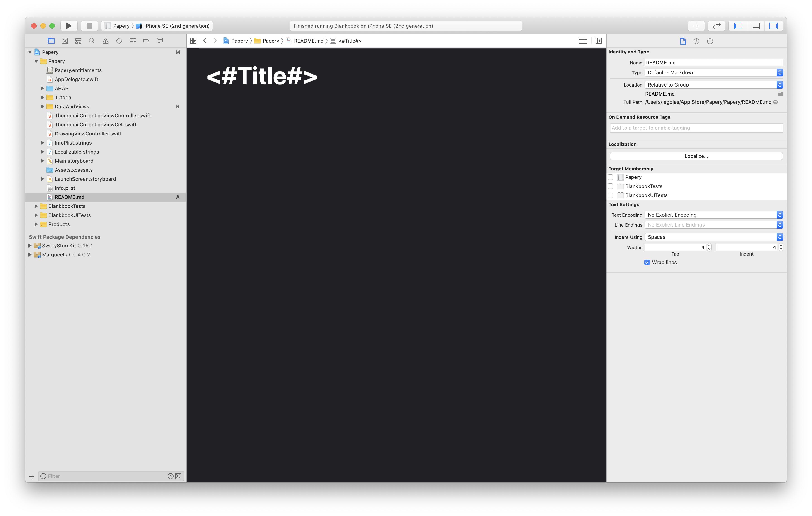Open the Type dropdown showing Default - Markdown
This screenshot has width=812, height=516.
(713, 72)
